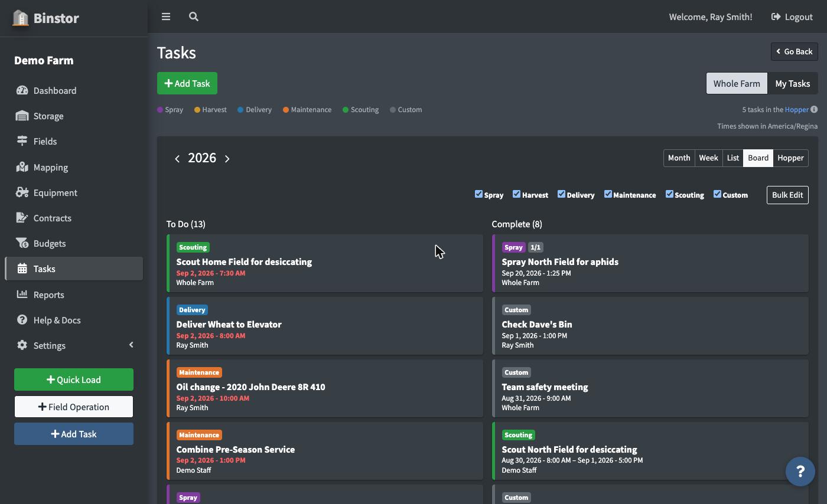The width and height of the screenshot is (827, 504).
Task: Click the Storage bin icon
Action: point(22,116)
